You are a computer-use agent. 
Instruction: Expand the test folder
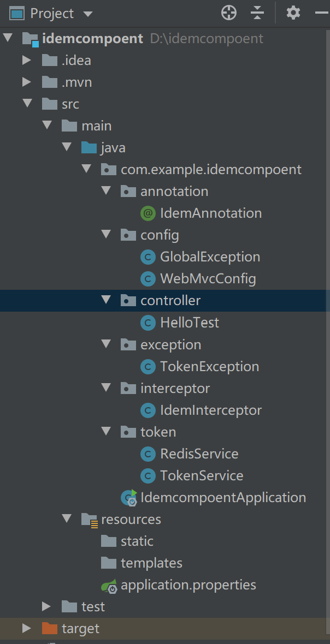coord(46,606)
